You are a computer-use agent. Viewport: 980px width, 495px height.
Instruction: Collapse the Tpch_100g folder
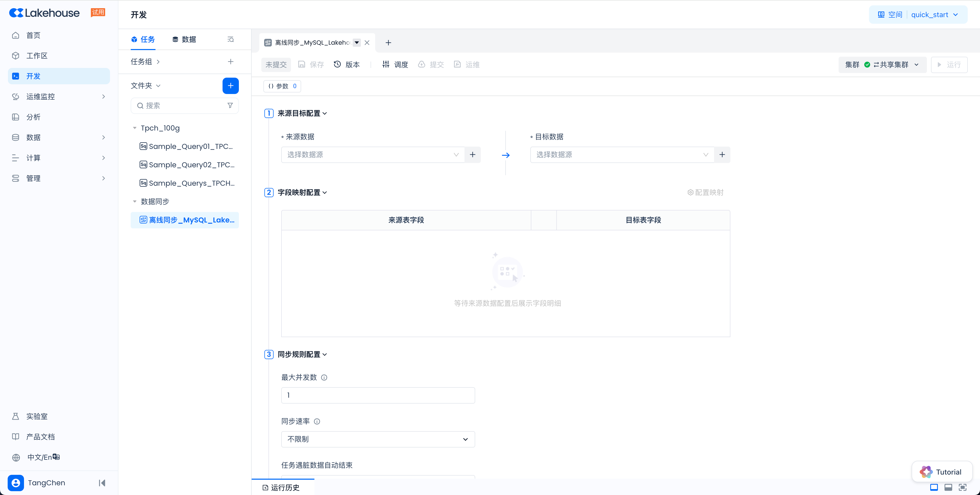point(135,128)
